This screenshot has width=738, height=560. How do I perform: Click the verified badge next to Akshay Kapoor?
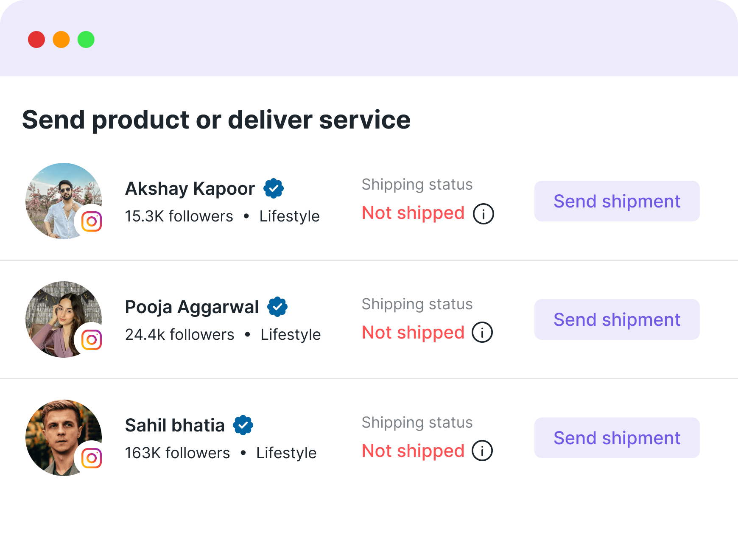(x=274, y=188)
